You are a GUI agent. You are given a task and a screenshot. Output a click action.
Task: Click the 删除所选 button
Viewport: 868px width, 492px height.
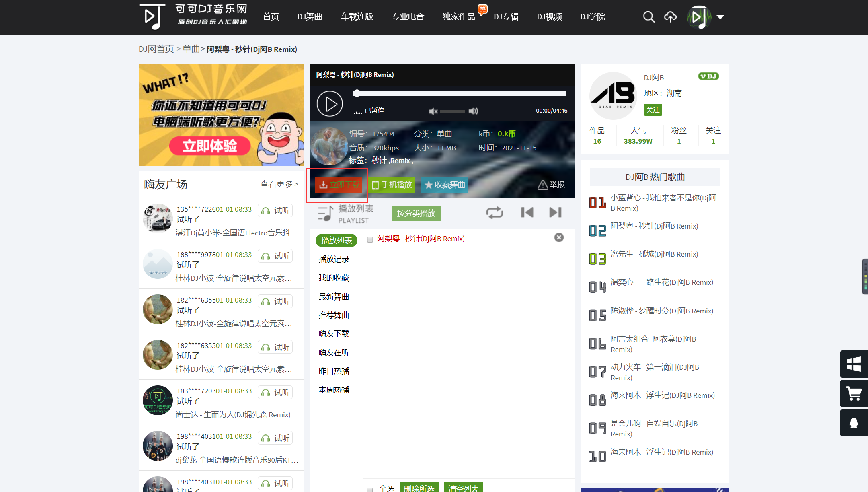coord(419,488)
